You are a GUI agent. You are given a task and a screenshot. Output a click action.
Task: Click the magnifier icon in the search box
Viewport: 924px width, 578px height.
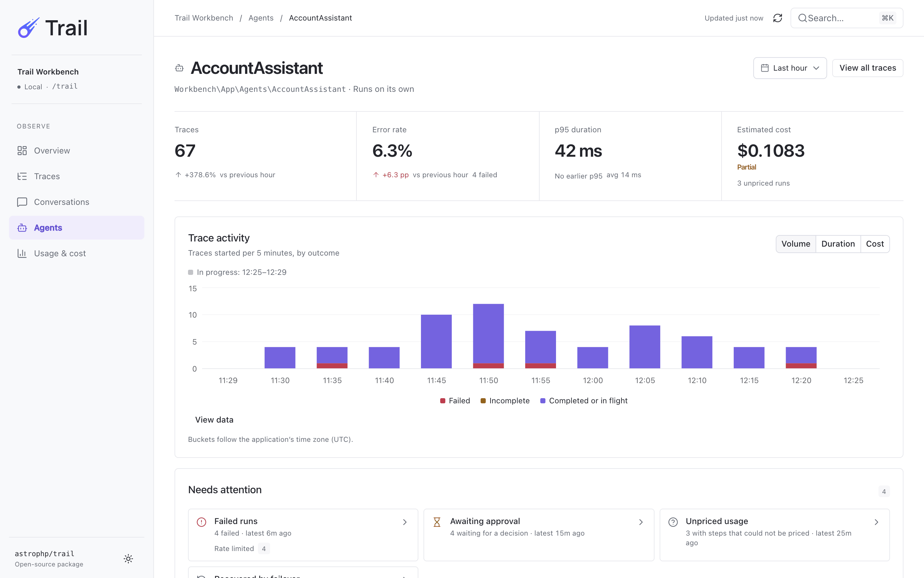(803, 18)
